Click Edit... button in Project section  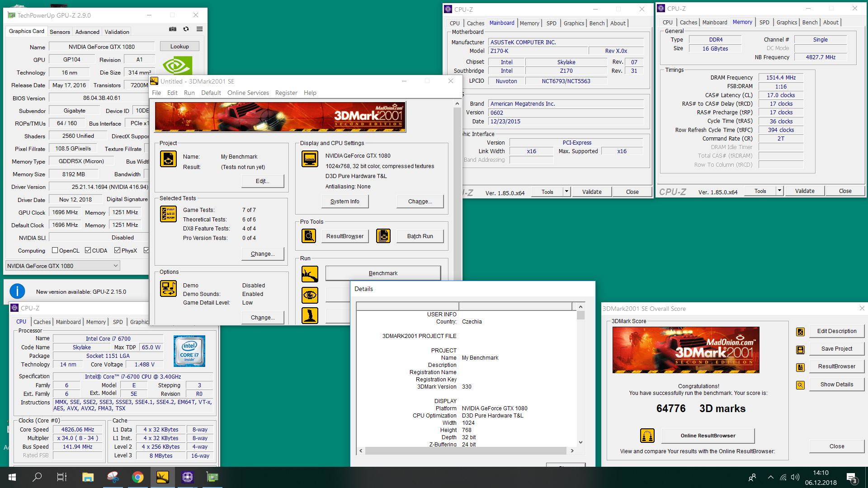pos(263,181)
